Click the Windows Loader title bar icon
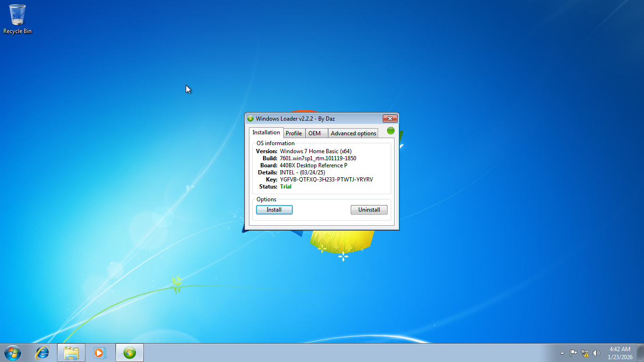The image size is (644, 362). coord(250,119)
